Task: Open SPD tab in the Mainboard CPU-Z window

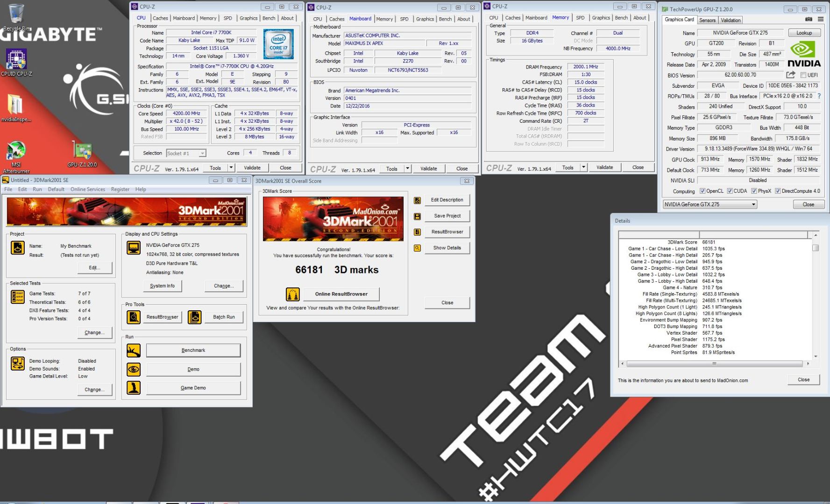Action: [x=404, y=19]
